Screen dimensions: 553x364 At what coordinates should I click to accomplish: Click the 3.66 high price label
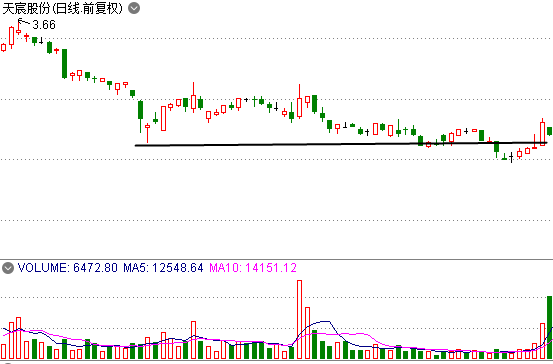[44, 25]
